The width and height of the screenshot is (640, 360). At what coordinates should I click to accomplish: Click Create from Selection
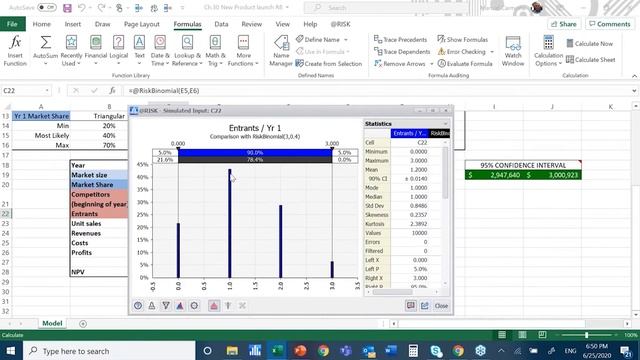[x=329, y=64]
